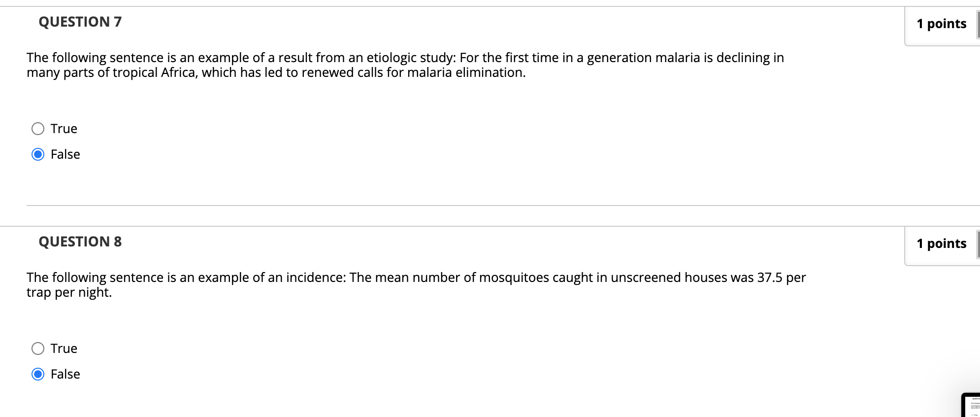Click the QUESTION 8 heading
The image size is (980, 417).
pyautogui.click(x=80, y=242)
